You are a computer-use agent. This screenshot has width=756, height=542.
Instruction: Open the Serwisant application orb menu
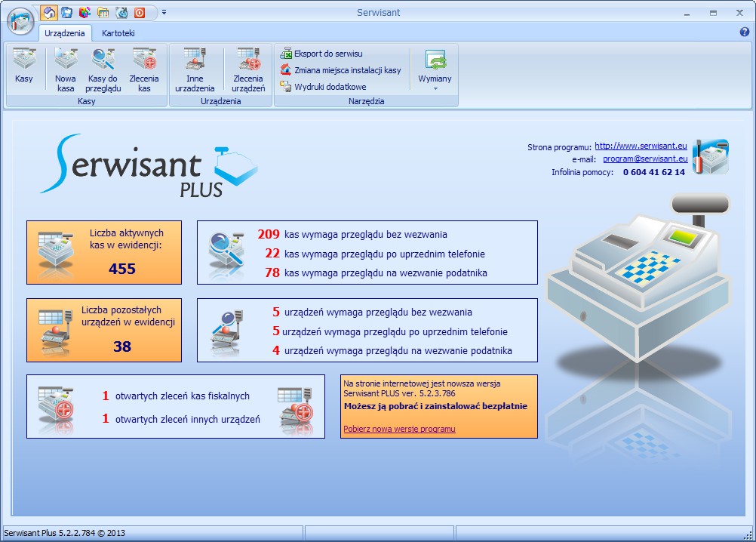point(20,20)
